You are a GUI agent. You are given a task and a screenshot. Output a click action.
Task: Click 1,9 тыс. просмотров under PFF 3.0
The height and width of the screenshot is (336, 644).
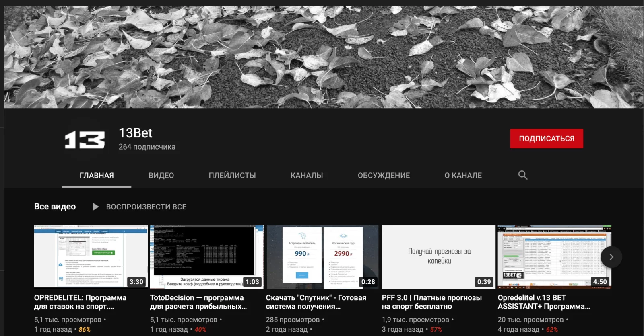415,320
